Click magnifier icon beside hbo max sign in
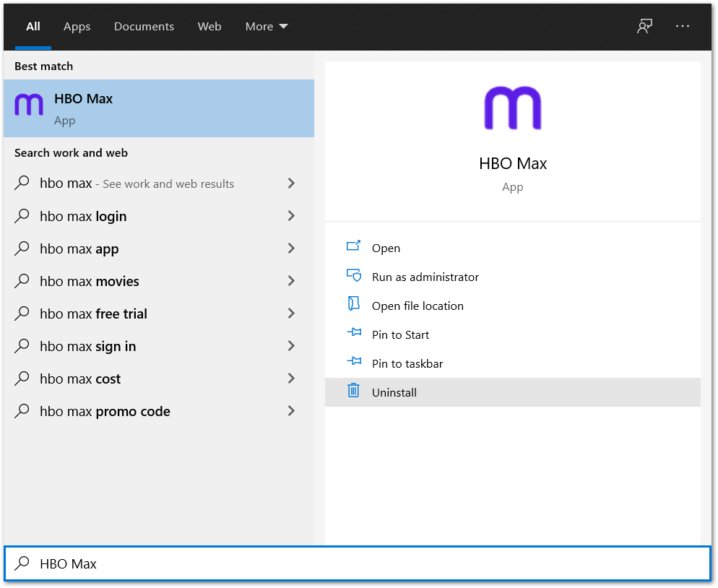 point(22,346)
